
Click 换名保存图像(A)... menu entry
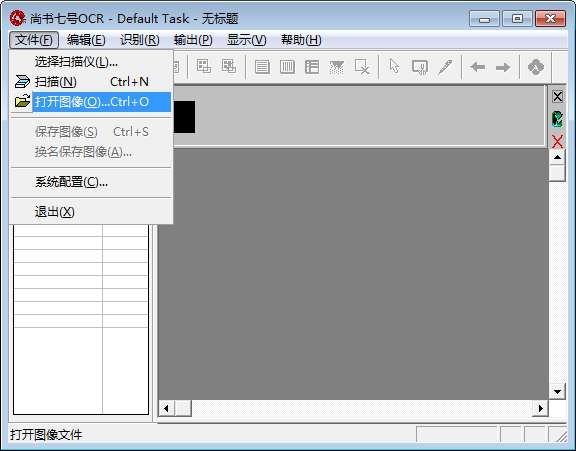click(x=91, y=152)
